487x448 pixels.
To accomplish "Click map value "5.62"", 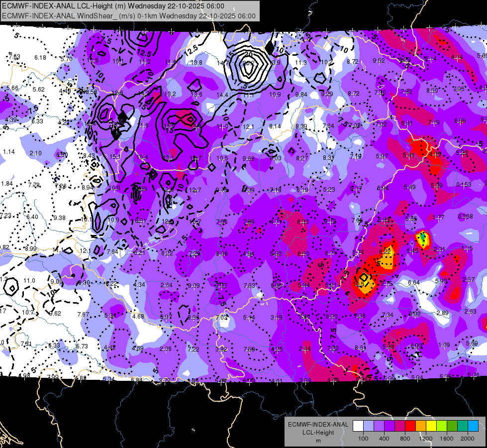I will tap(38, 89).
